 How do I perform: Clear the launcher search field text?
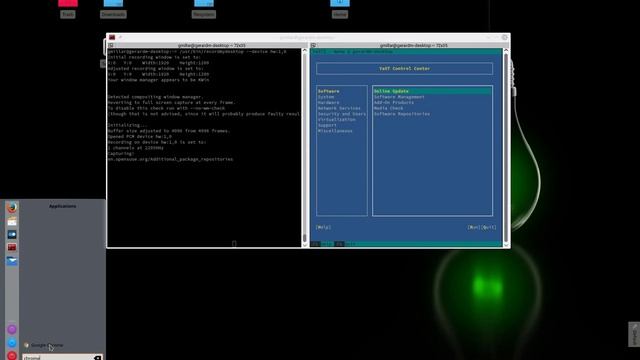pyautogui.click(x=98, y=358)
